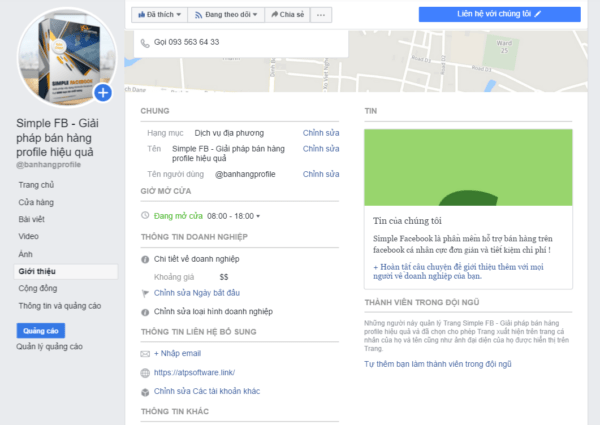Open the https://atpsoftware.link/ website link
The height and width of the screenshot is (425, 600).
tap(194, 373)
